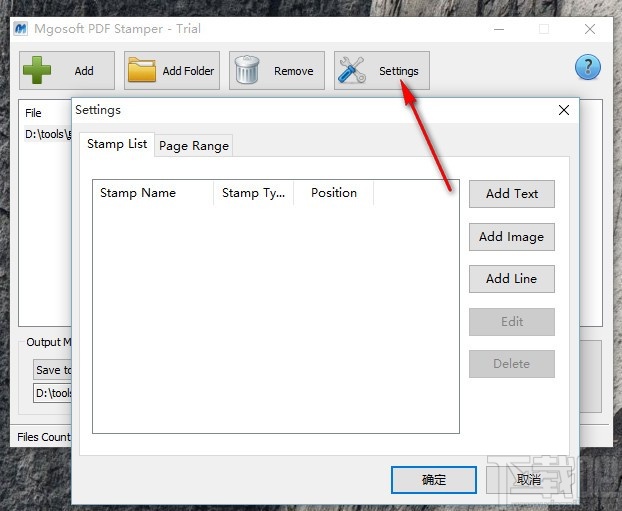The height and width of the screenshot is (511, 622).
Task: Click the Stamp Ty... column header
Action: (x=253, y=193)
